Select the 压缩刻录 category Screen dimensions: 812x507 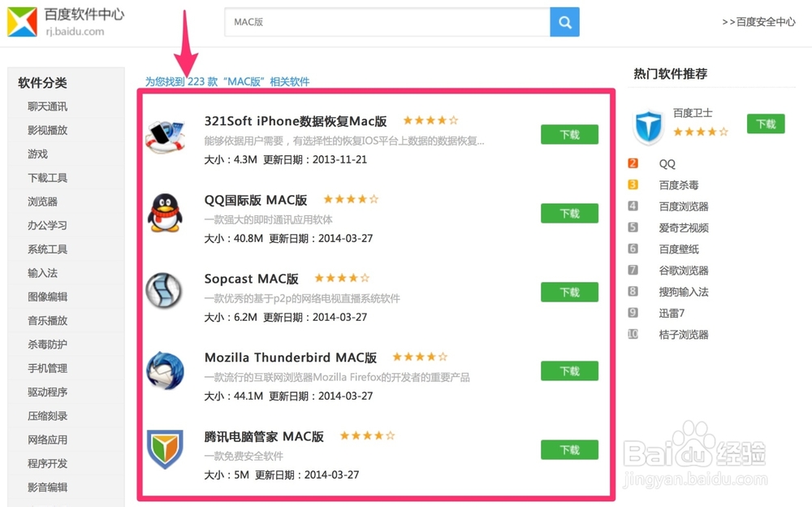48,416
